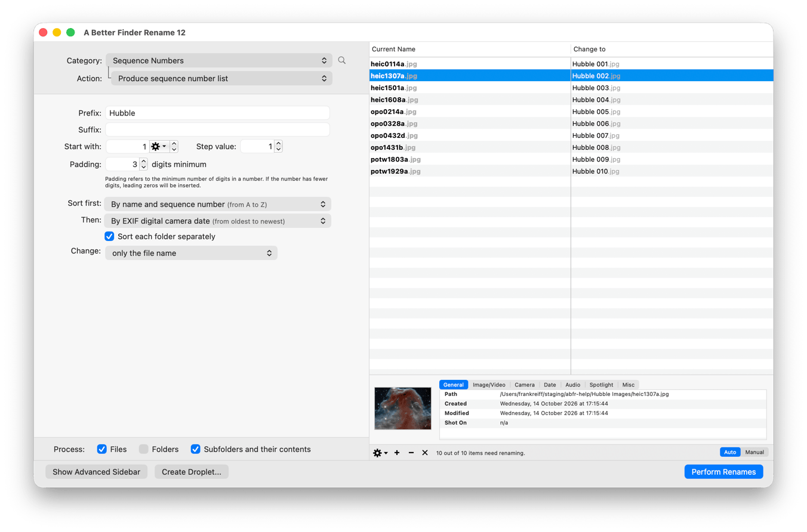Click the Padding digits stepper

[143, 164]
